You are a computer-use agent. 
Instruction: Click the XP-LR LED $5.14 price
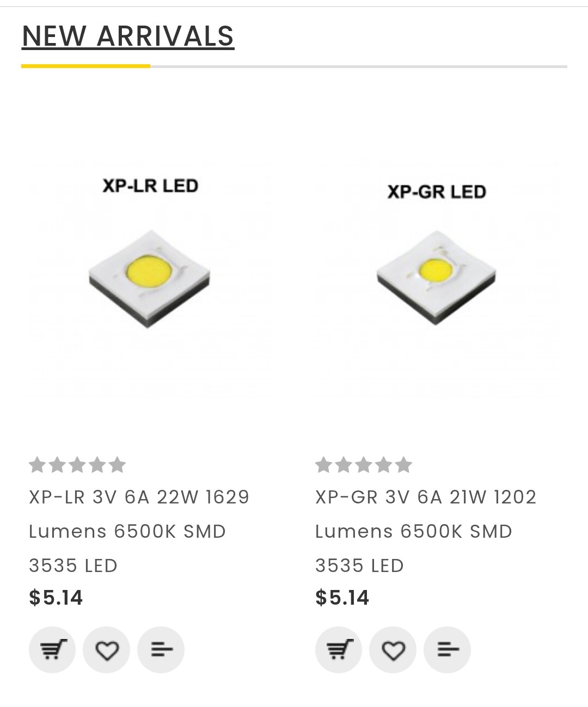point(56,598)
